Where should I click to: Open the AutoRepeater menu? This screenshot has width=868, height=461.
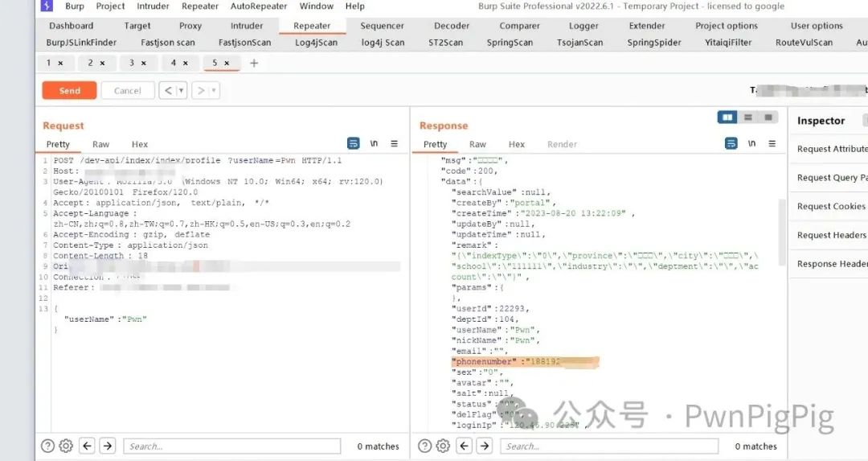coord(259,6)
